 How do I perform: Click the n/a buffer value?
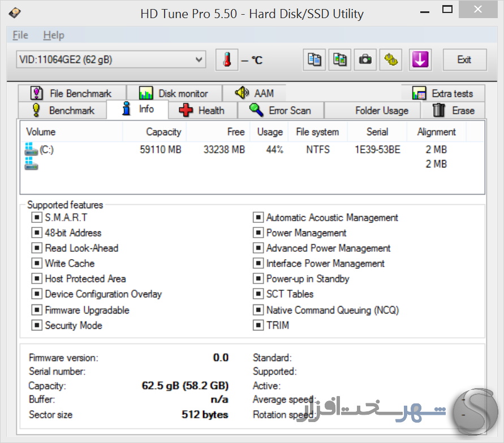[219, 399]
